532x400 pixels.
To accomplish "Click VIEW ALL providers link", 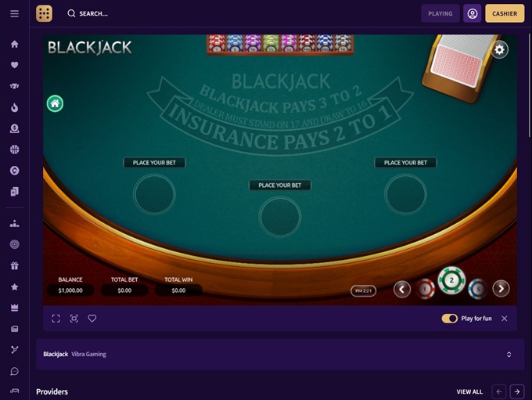I will pyautogui.click(x=469, y=392).
